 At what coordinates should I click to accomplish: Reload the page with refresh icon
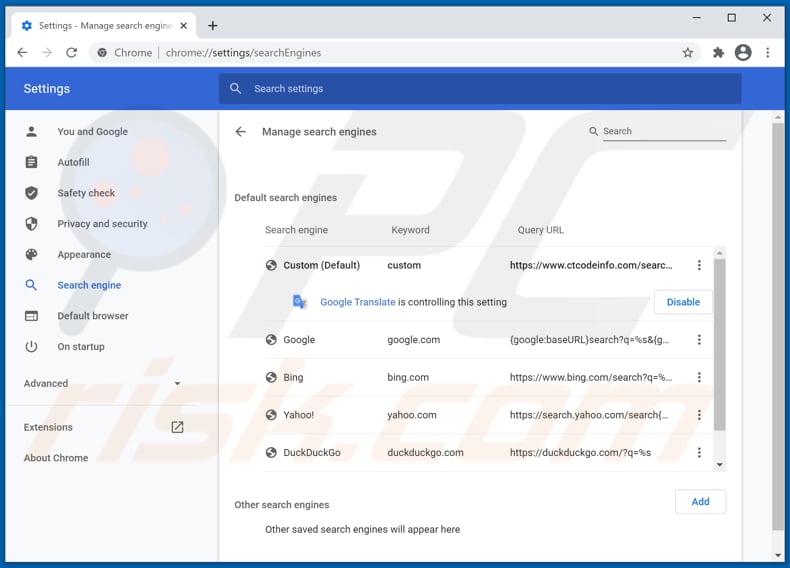[72, 52]
